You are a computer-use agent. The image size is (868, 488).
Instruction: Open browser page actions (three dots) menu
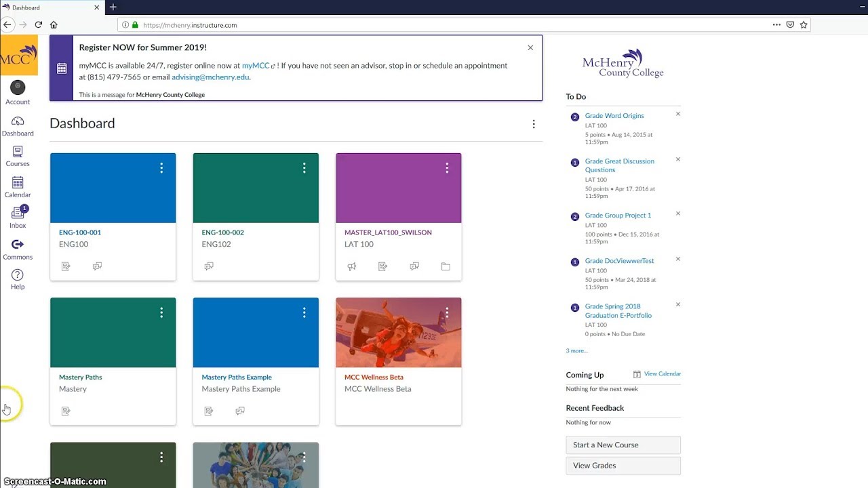(x=776, y=24)
